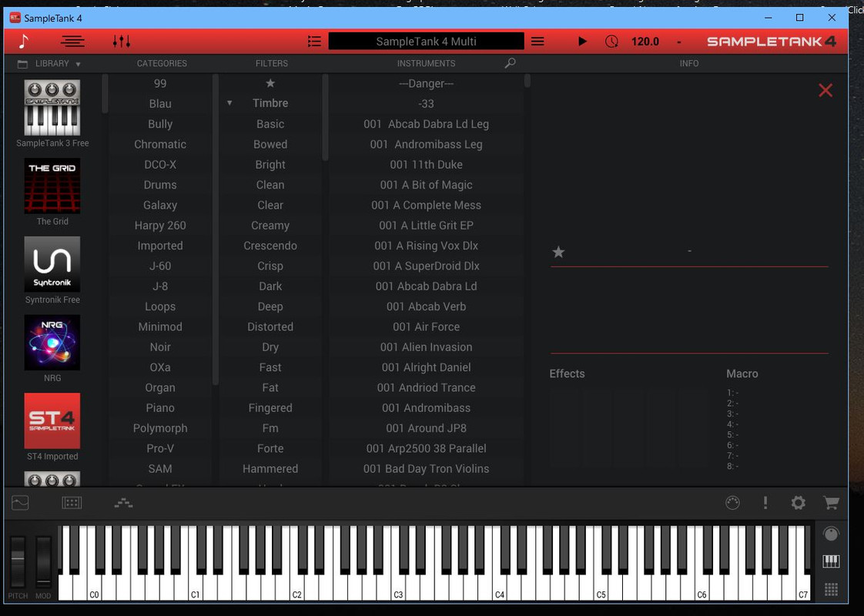Favorite the instrument with info panel star

(x=558, y=252)
